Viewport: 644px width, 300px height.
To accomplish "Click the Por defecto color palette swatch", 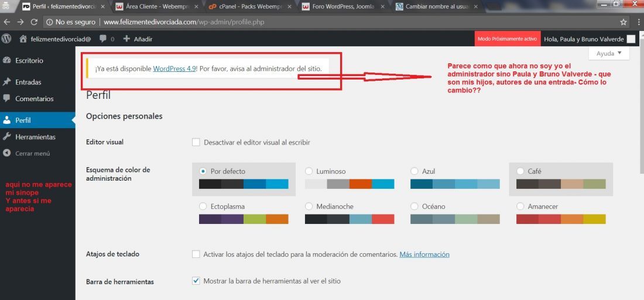I will [244, 184].
